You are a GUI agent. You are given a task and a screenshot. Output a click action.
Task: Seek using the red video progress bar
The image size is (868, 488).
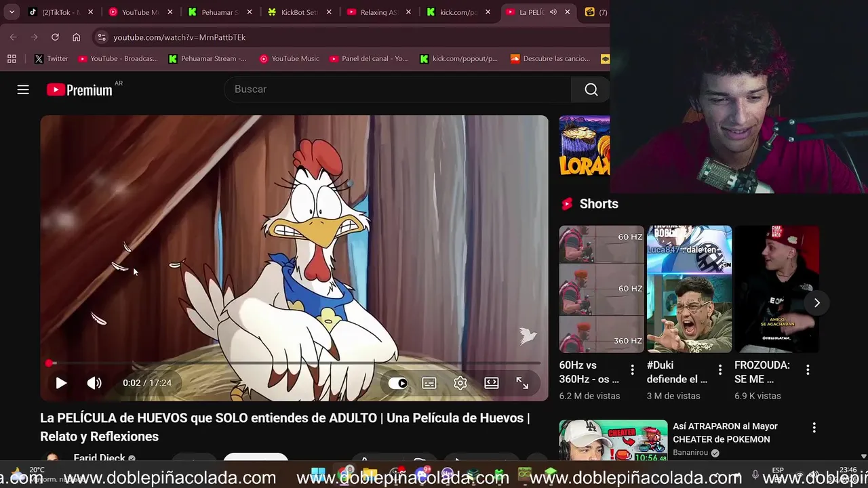pyautogui.click(x=294, y=363)
